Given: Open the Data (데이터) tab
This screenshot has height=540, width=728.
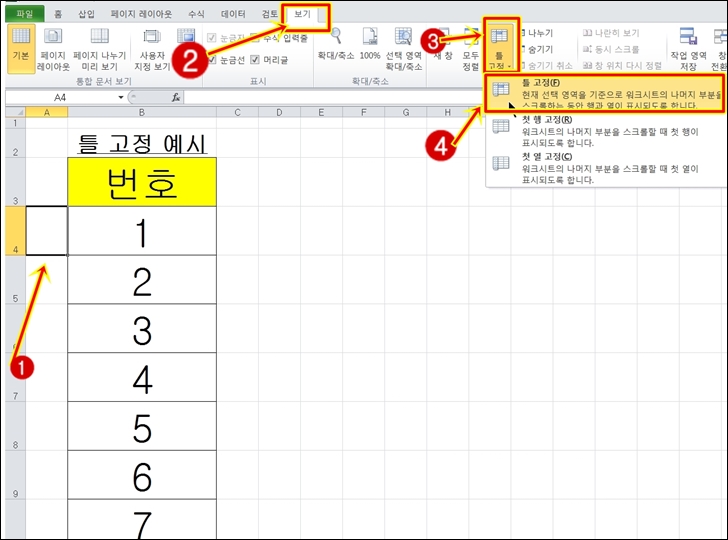Looking at the screenshot, I should click(233, 14).
